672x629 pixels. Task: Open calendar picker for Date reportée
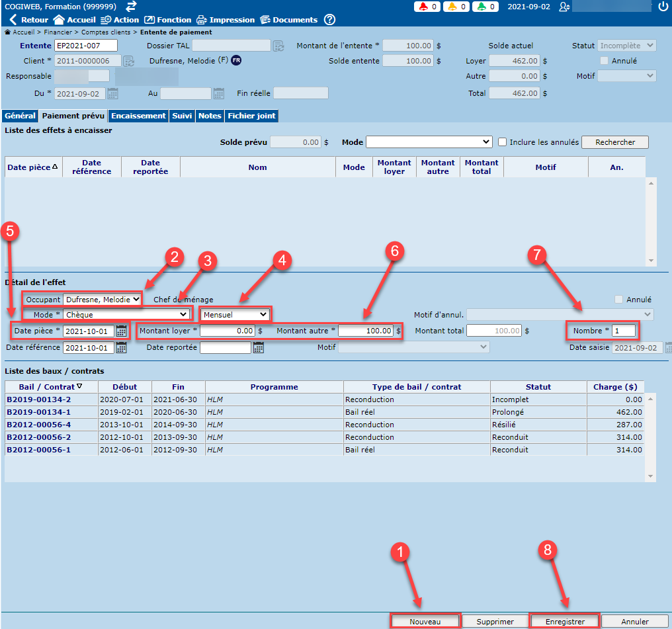[259, 347]
